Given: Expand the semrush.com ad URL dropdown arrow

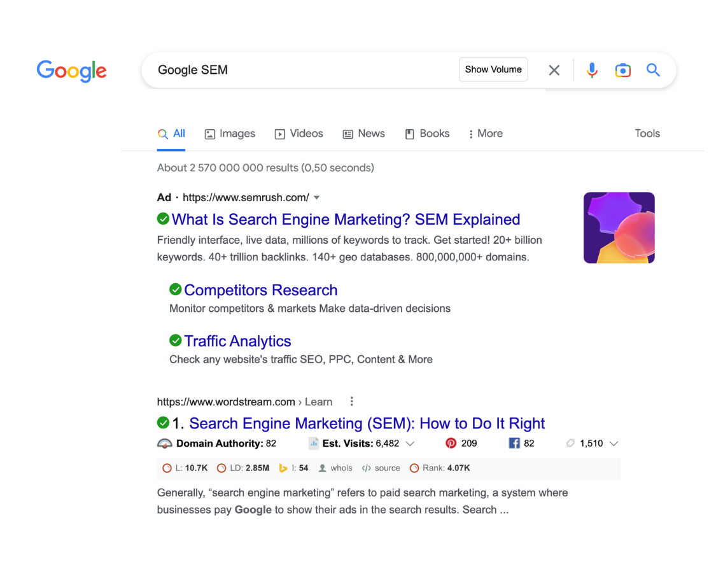Looking at the screenshot, I should [x=317, y=198].
